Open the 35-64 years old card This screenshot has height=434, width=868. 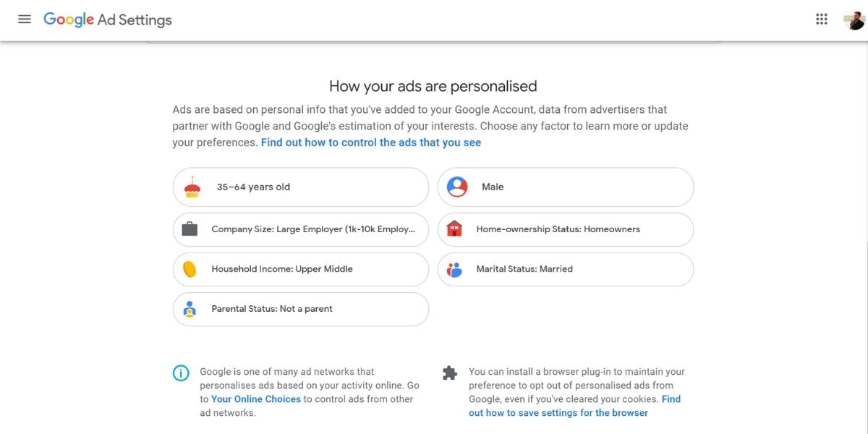(x=300, y=186)
